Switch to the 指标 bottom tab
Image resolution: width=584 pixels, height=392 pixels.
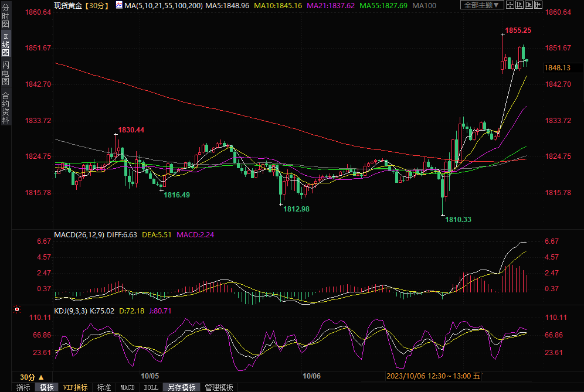(x=23, y=387)
